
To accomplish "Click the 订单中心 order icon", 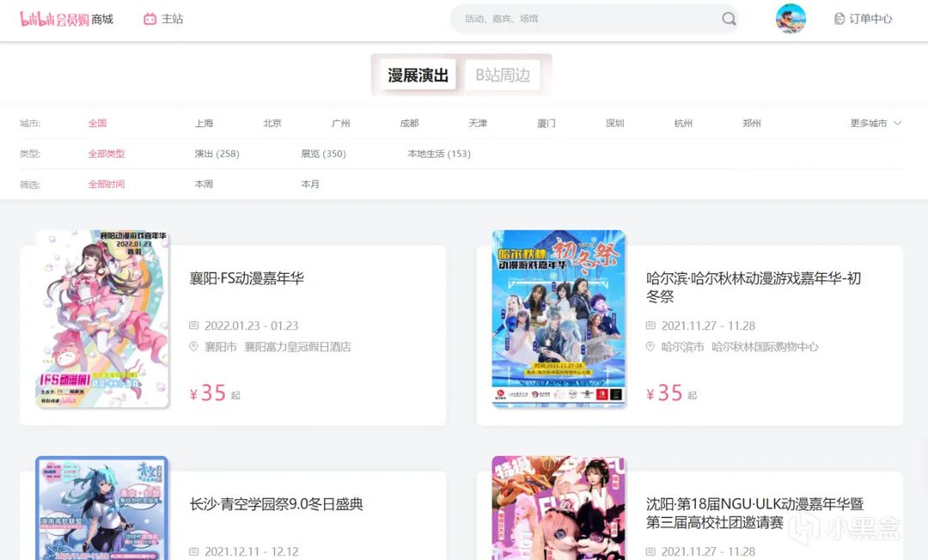I will (x=839, y=19).
